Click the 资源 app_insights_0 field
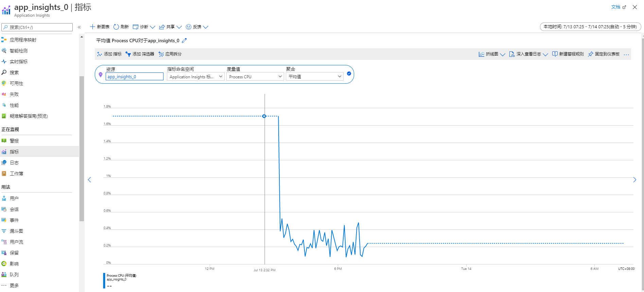The image size is (644, 292). point(135,77)
